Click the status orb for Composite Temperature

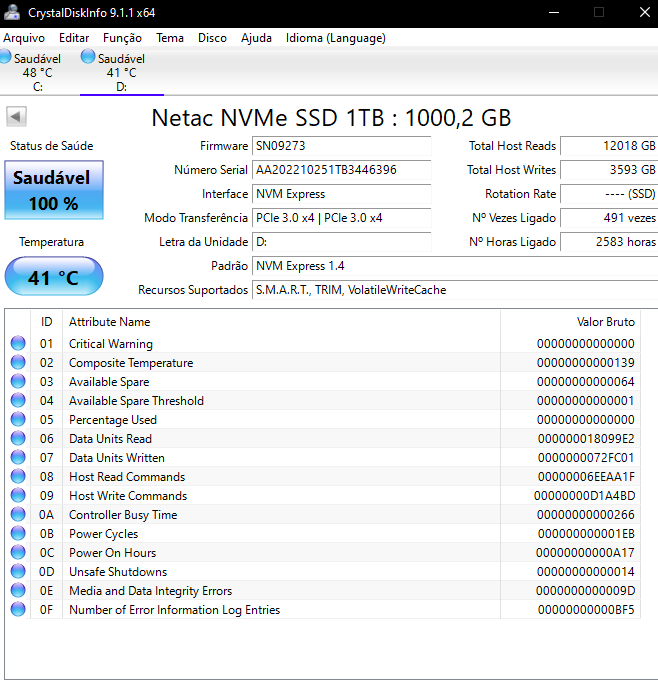coord(18,362)
